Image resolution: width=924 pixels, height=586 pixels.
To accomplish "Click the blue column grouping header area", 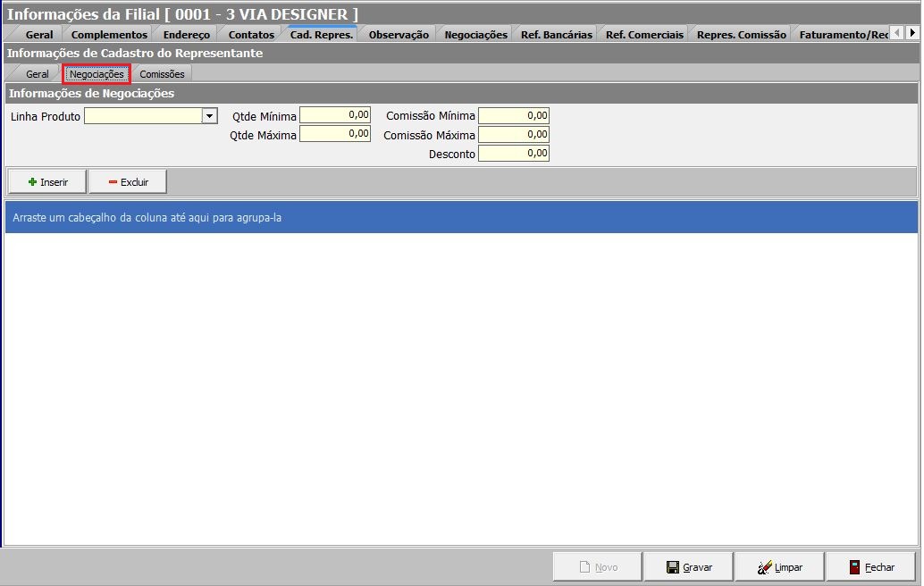I will [x=461, y=217].
